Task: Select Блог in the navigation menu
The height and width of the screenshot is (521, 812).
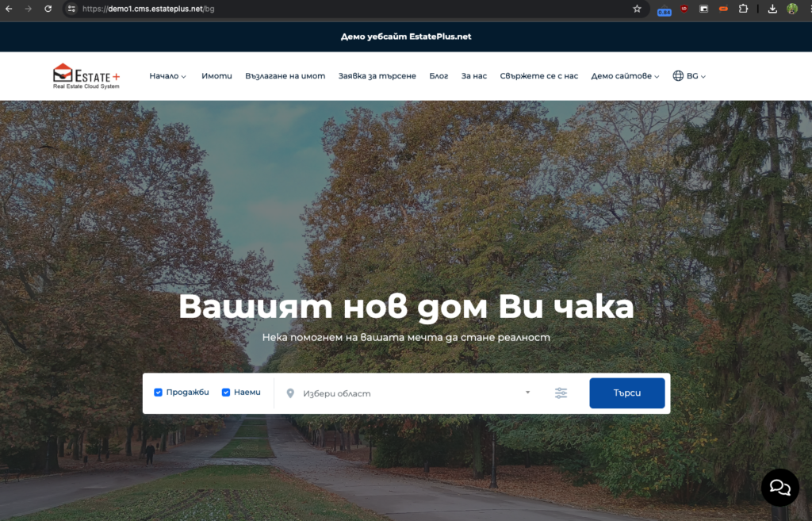Action: click(x=439, y=75)
